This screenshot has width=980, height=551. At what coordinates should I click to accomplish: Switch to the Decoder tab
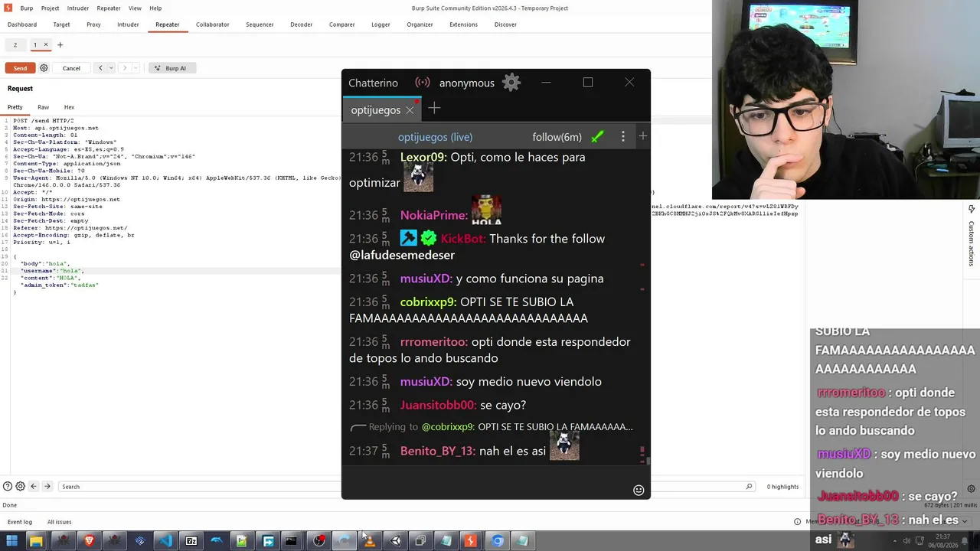[x=301, y=24]
